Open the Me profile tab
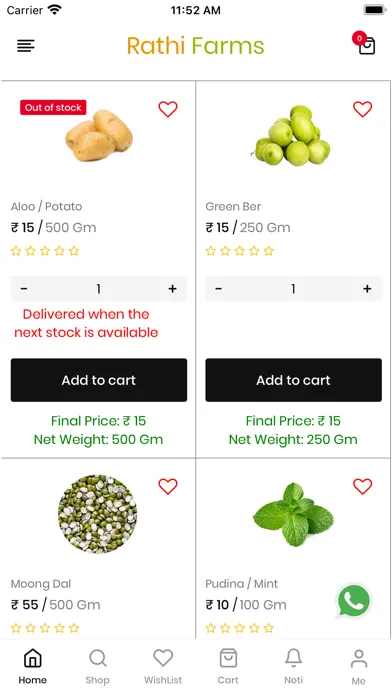The image size is (392, 696). 359,666
